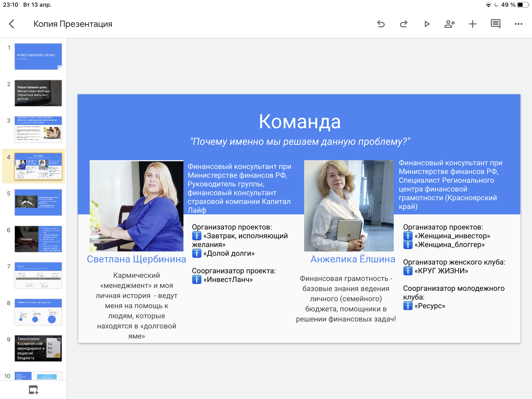Select Анжелика Ёлшина's photo
The width and height of the screenshot is (532, 399).
click(349, 206)
